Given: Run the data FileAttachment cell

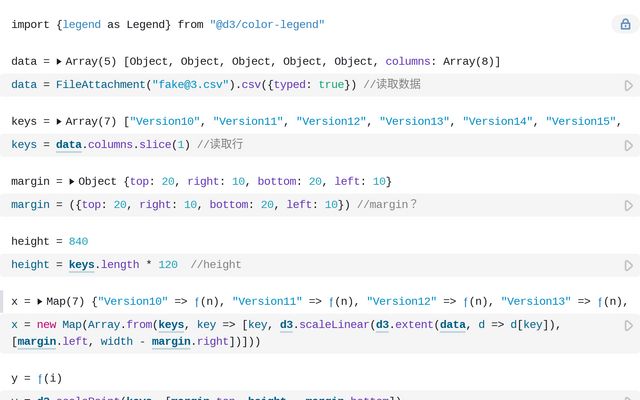Looking at the screenshot, I should [x=628, y=85].
